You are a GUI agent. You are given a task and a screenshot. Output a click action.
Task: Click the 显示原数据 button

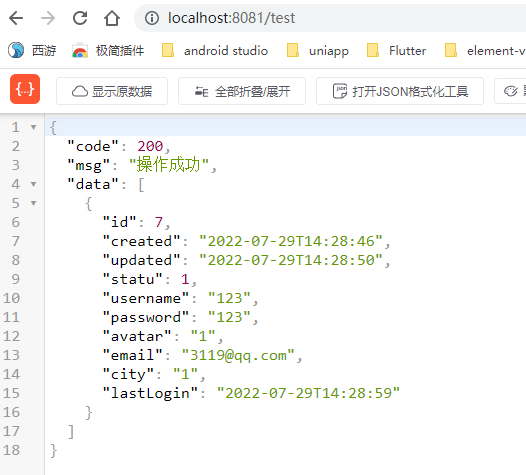point(112,91)
